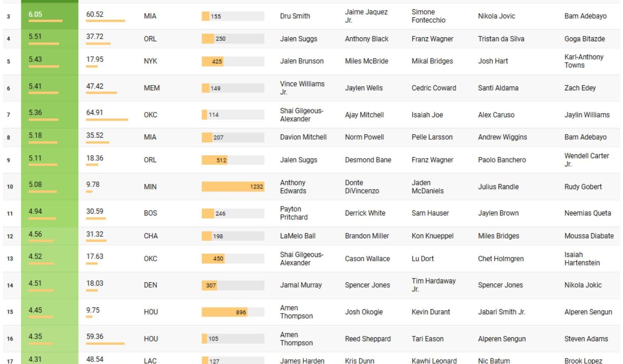Open Chet Holmgren player link

tap(501, 259)
